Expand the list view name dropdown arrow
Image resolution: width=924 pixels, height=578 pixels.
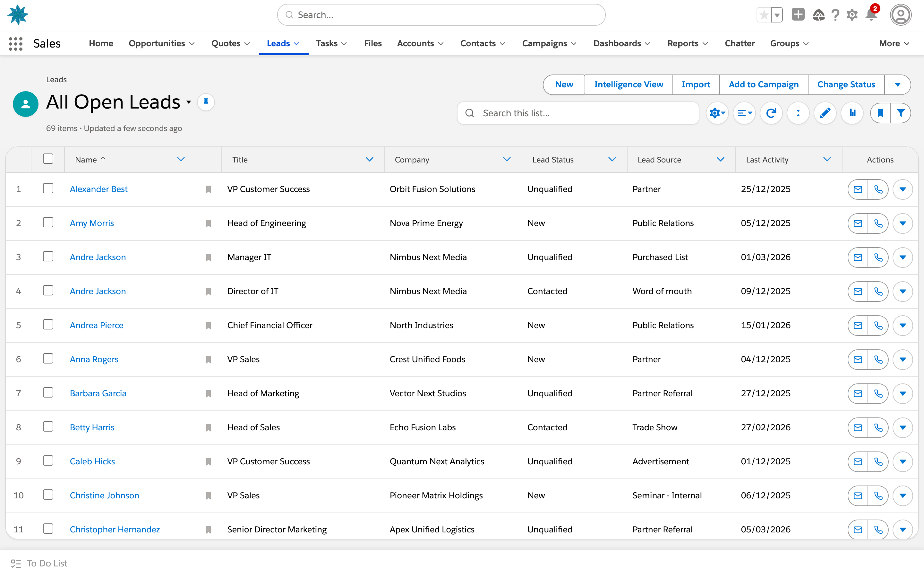click(x=189, y=102)
